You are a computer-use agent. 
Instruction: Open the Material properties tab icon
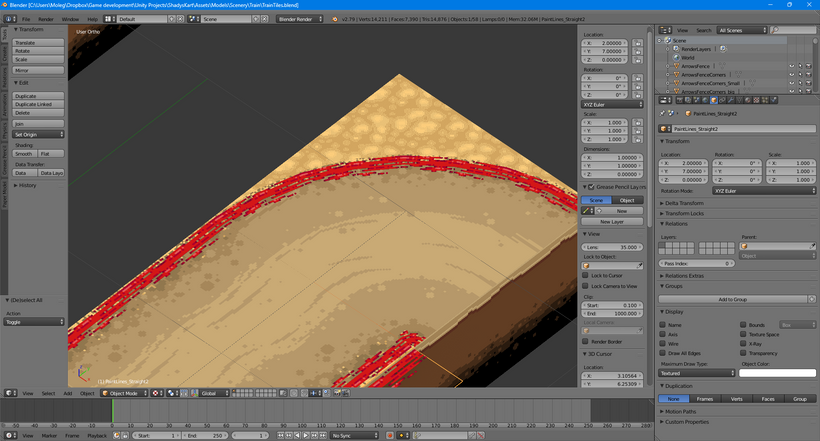click(x=748, y=99)
